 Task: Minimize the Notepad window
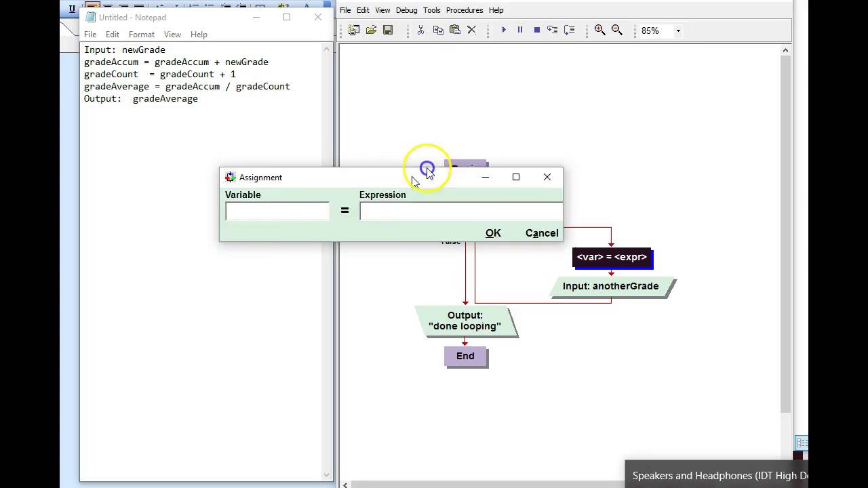coord(256,17)
